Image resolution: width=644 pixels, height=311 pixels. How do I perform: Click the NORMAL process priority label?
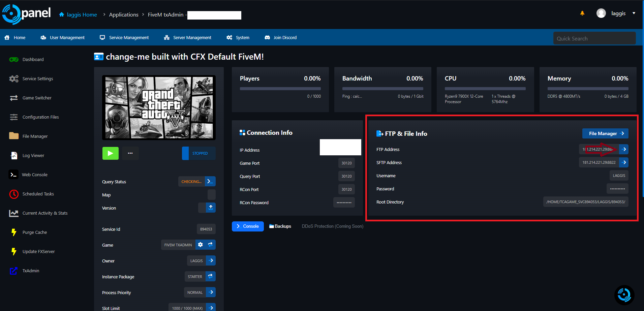coord(195,292)
